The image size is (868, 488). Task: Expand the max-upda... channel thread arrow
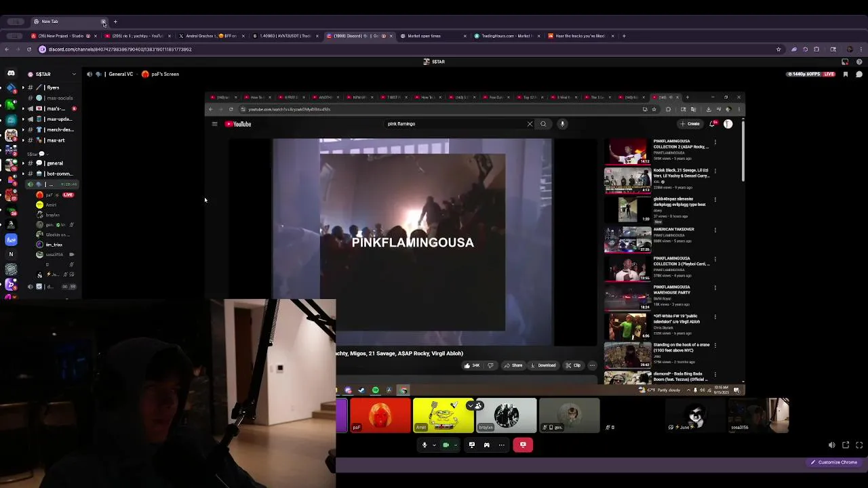(23, 119)
